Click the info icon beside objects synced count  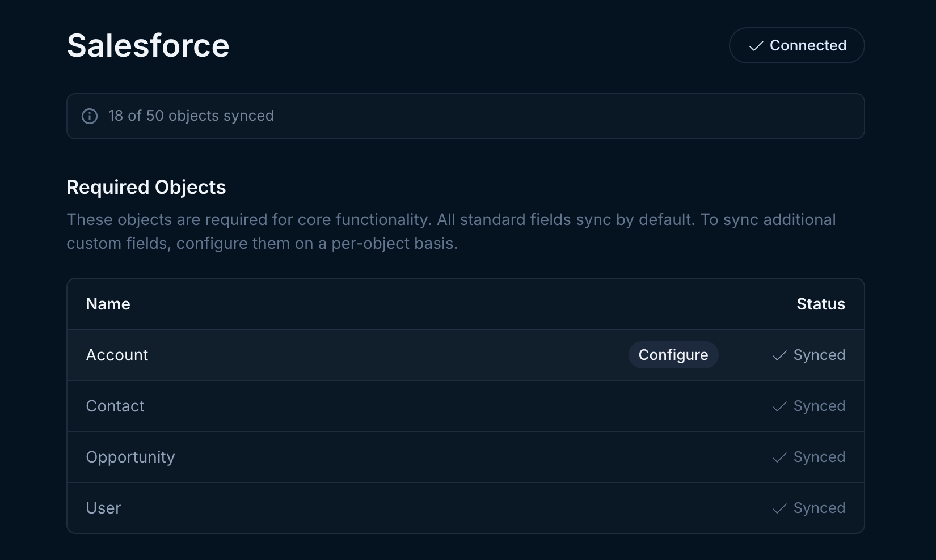(89, 116)
